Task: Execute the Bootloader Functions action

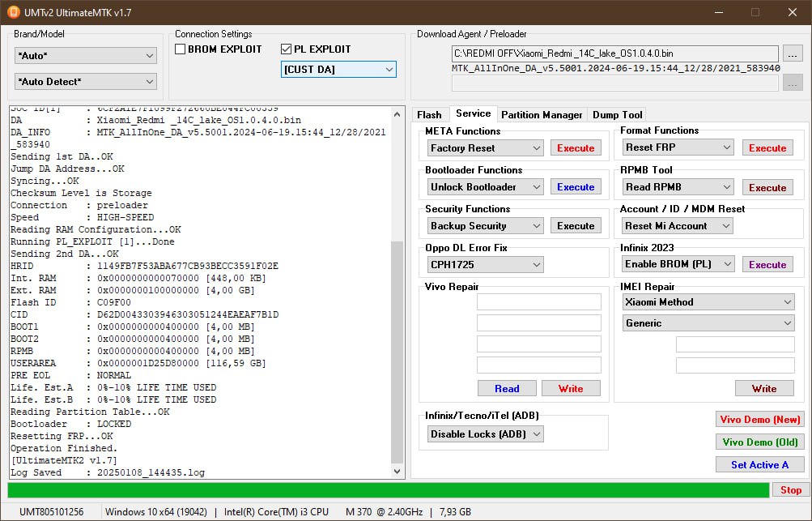Action: click(576, 187)
